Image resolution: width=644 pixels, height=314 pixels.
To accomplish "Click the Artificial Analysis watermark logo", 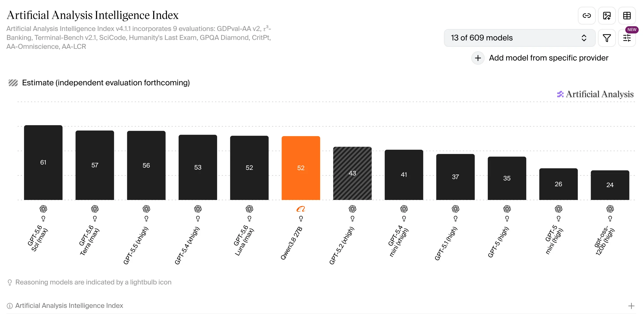I will pos(595,94).
